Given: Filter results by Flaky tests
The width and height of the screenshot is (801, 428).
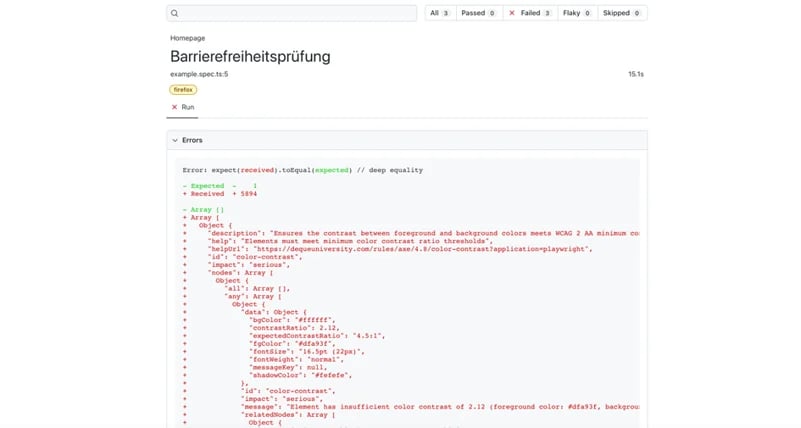Looking at the screenshot, I should coord(576,13).
